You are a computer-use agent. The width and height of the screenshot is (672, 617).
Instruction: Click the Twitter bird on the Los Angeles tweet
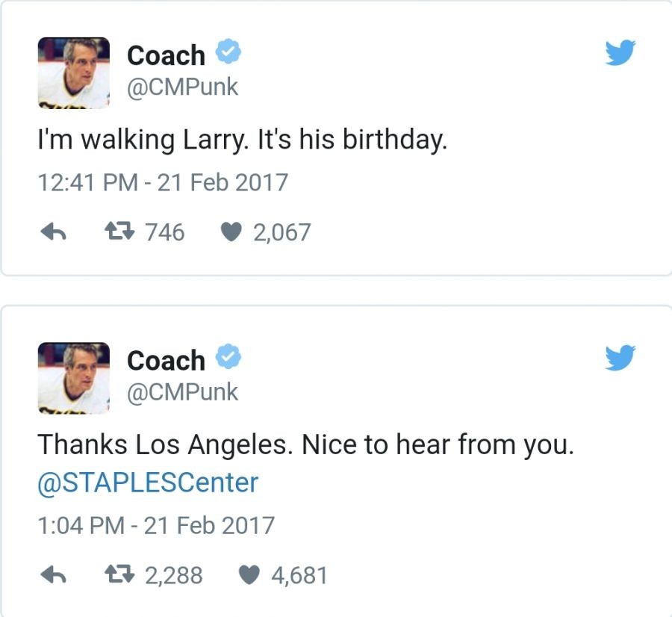(x=620, y=357)
